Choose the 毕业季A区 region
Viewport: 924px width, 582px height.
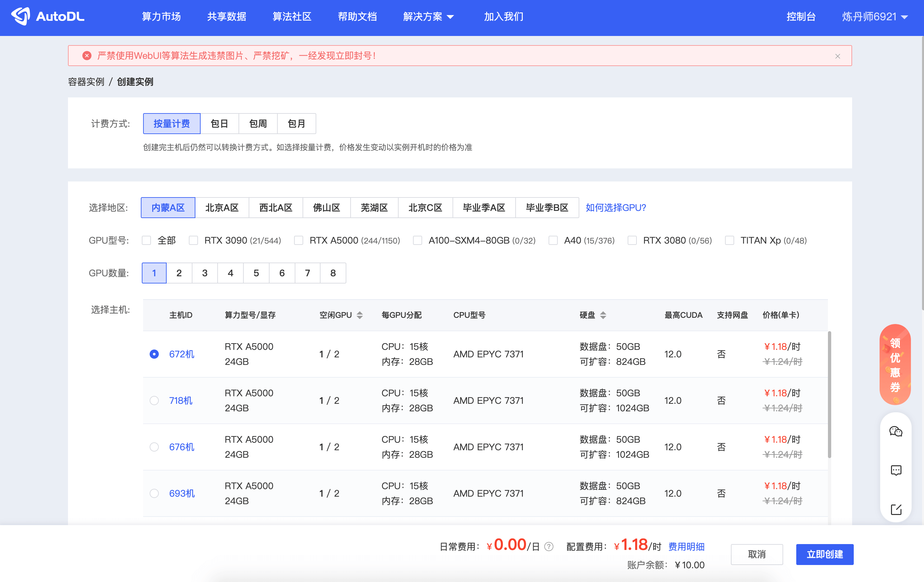click(x=484, y=208)
